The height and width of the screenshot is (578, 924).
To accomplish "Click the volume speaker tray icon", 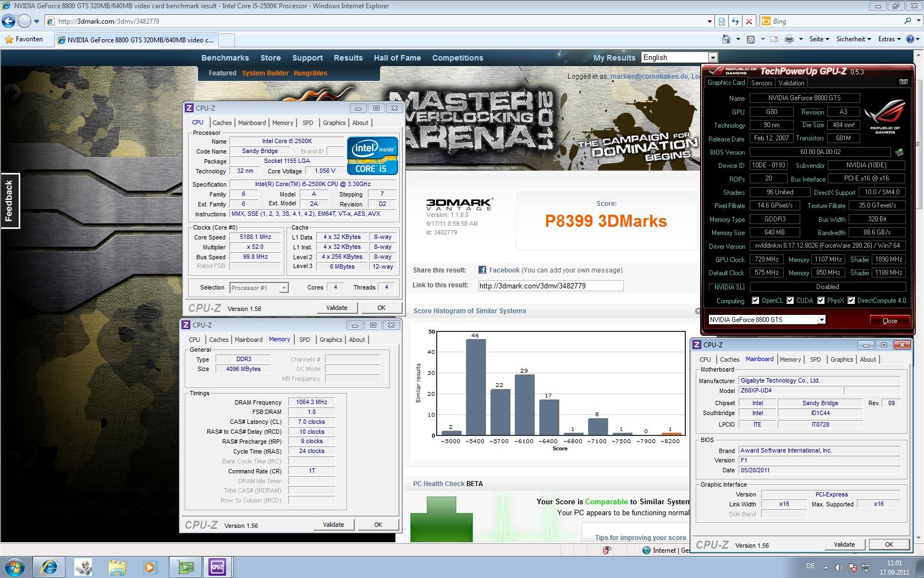I will point(839,567).
